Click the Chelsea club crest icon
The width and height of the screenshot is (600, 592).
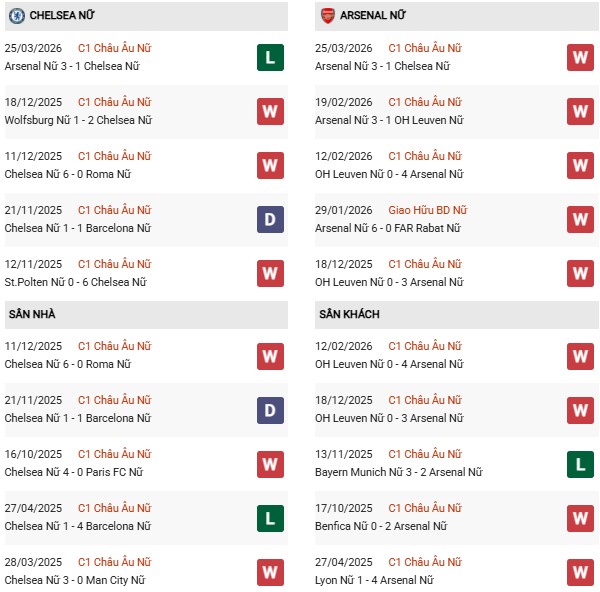[16, 16]
